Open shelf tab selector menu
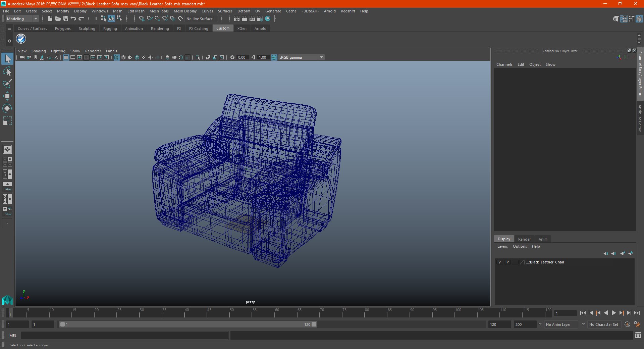The height and width of the screenshot is (349, 644). (x=9, y=29)
